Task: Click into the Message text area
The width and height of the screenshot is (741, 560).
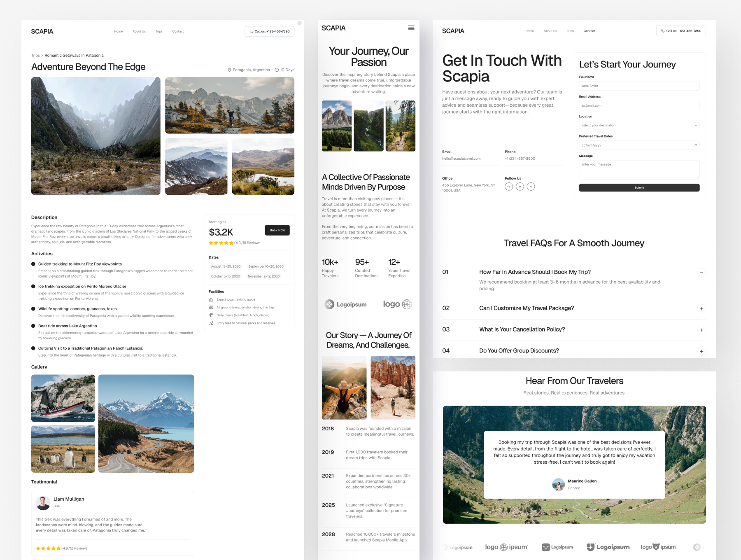Action: 639,170
